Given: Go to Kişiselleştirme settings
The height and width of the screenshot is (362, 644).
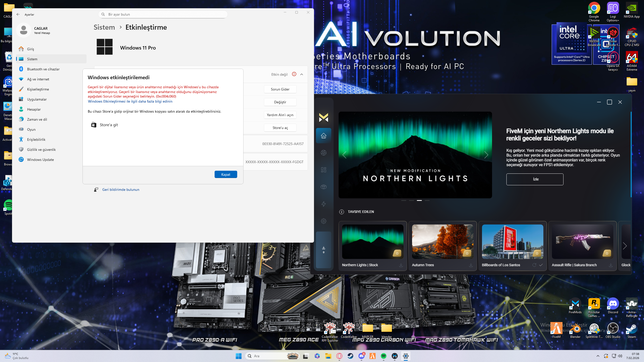Looking at the screenshot, I should pos(51,89).
